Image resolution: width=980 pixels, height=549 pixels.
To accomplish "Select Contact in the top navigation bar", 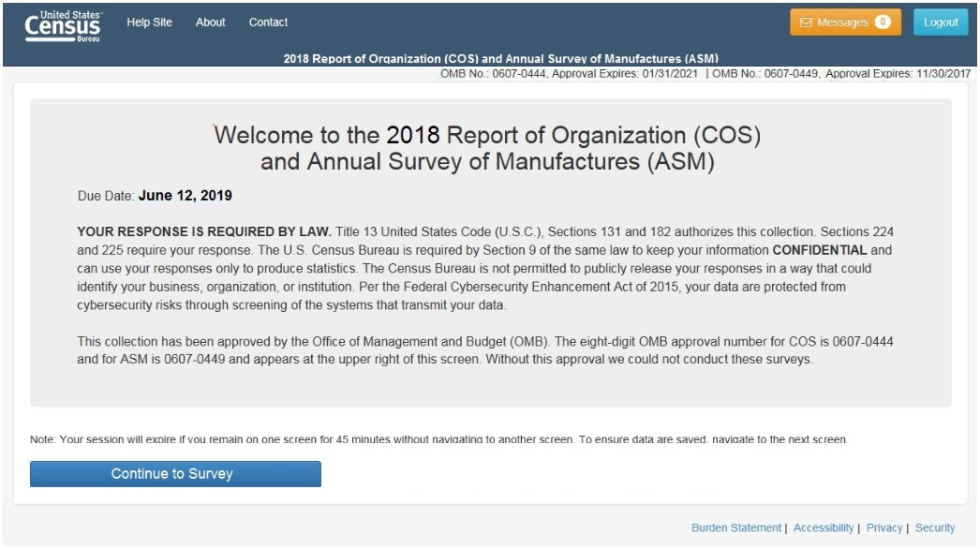I will coord(268,22).
